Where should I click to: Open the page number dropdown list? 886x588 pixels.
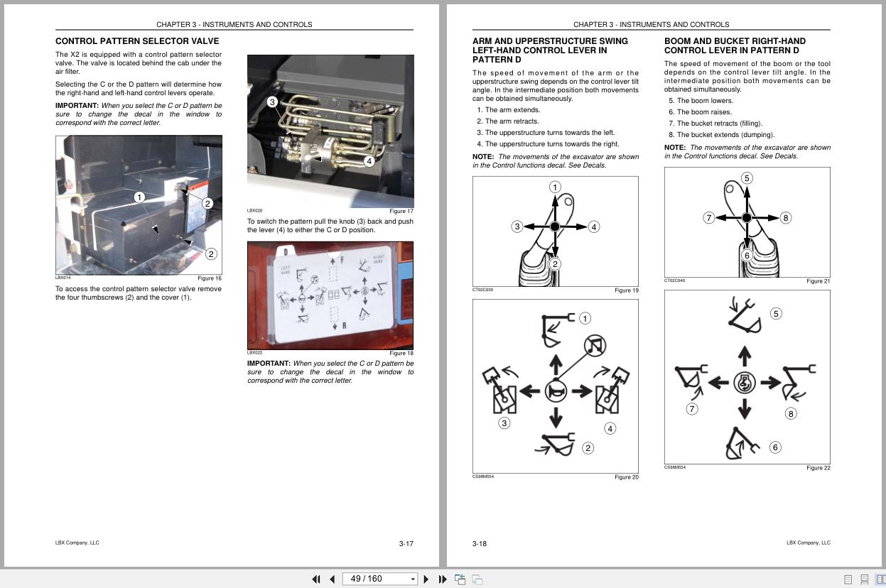(x=413, y=579)
